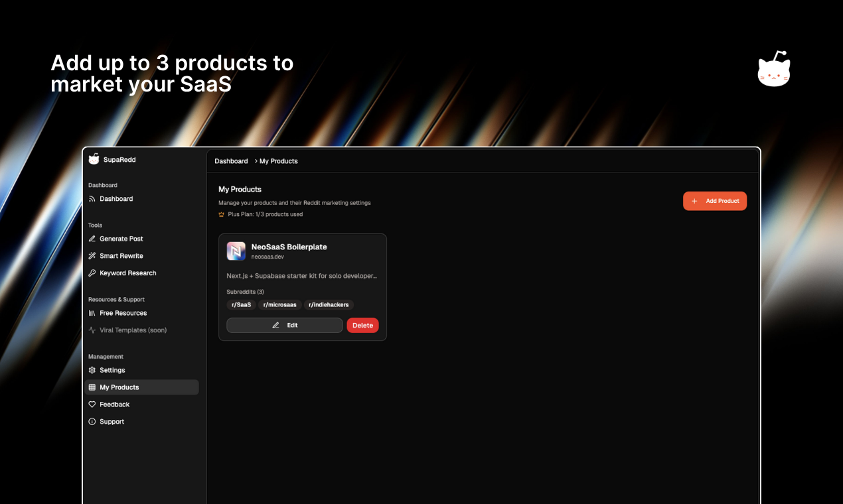Delete the NeoSaaS Boilerplate product
The image size is (843, 504).
362,326
